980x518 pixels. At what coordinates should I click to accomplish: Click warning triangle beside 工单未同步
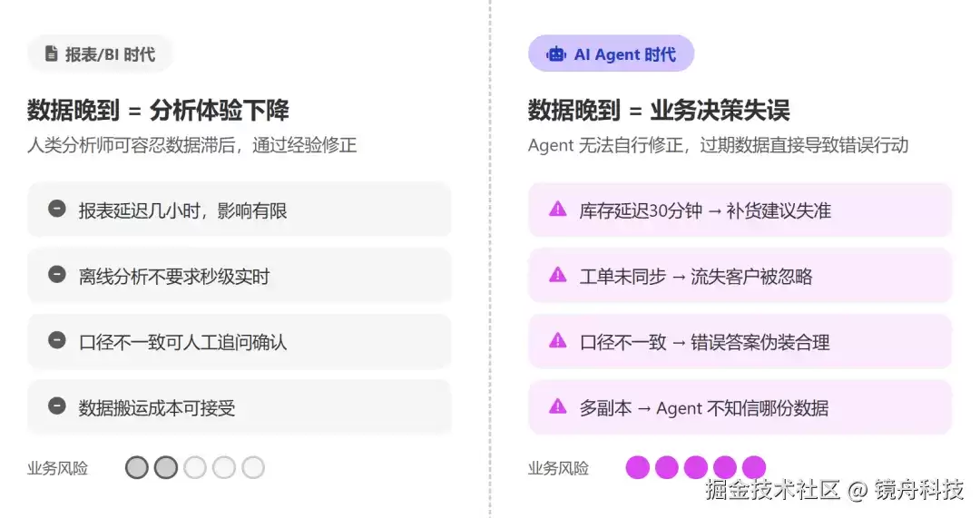[x=557, y=274]
